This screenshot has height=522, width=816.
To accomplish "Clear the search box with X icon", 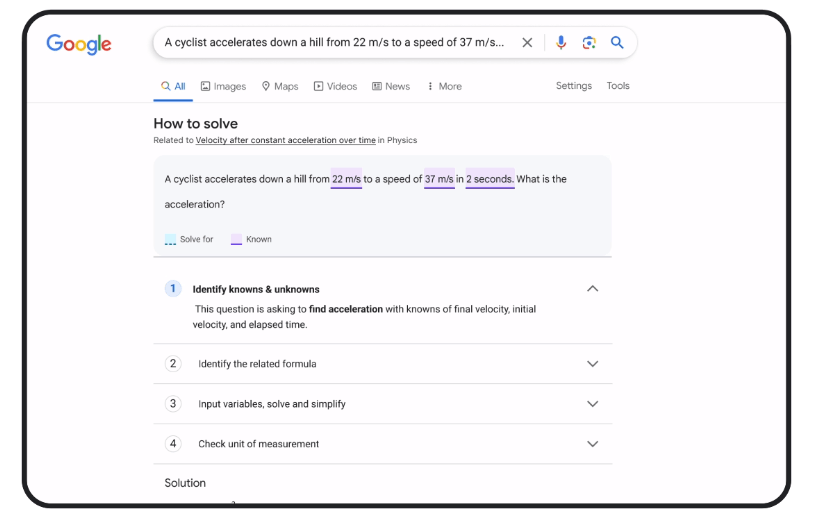I will [x=527, y=43].
